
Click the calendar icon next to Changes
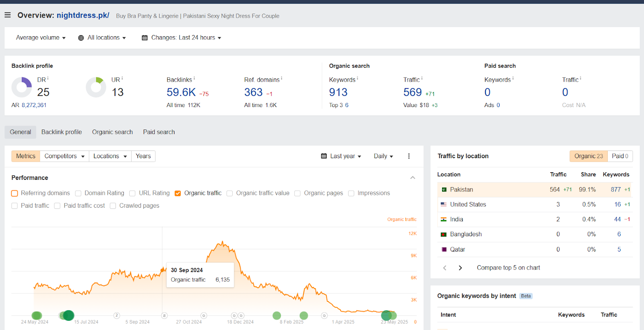click(x=144, y=38)
